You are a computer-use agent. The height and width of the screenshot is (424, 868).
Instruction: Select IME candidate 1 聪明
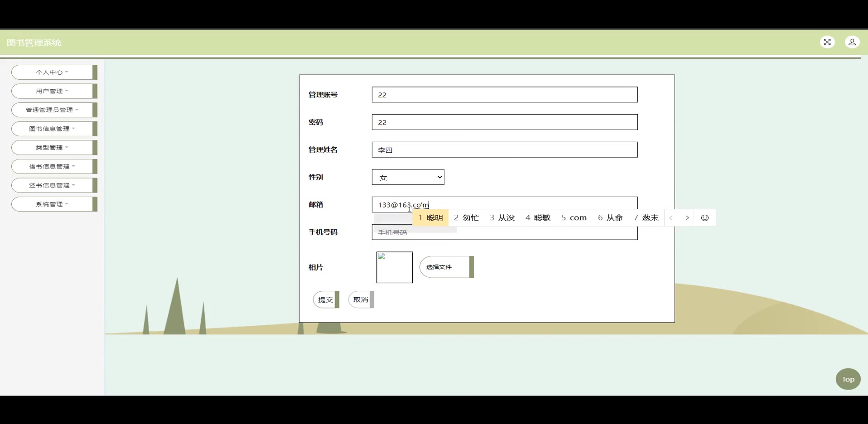pos(430,218)
